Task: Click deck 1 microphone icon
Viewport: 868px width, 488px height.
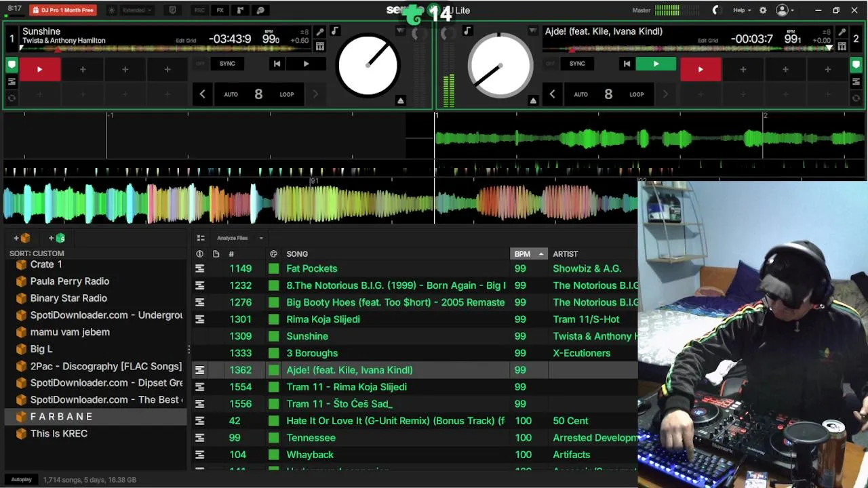Action: tap(320, 33)
